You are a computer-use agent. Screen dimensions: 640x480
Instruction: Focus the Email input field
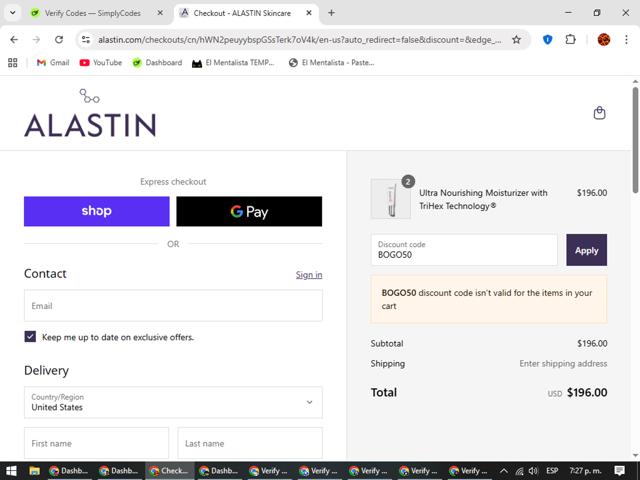[x=173, y=306]
